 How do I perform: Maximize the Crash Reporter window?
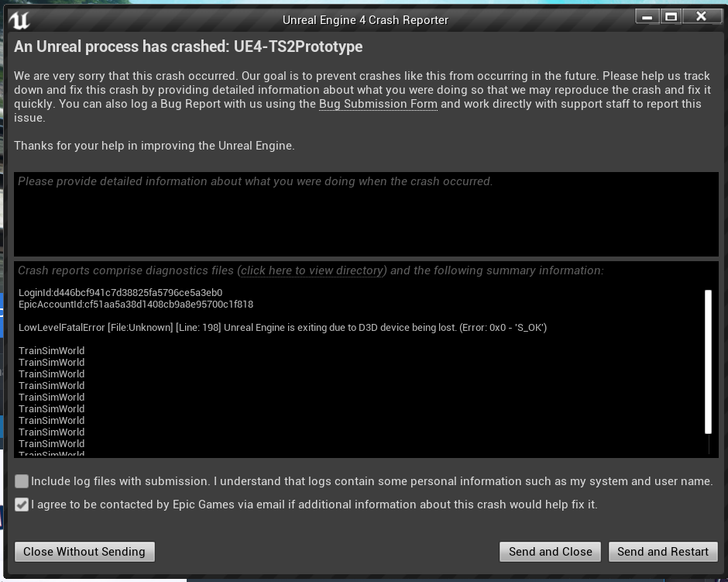click(x=671, y=17)
